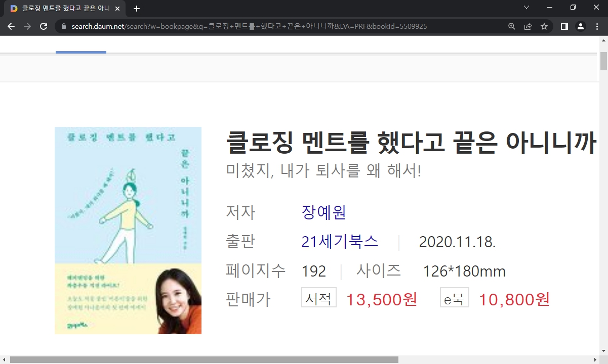The height and width of the screenshot is (364, 608).
Task: Click the horizontal scrollbar left arrow
Action: tap(5, 359)
